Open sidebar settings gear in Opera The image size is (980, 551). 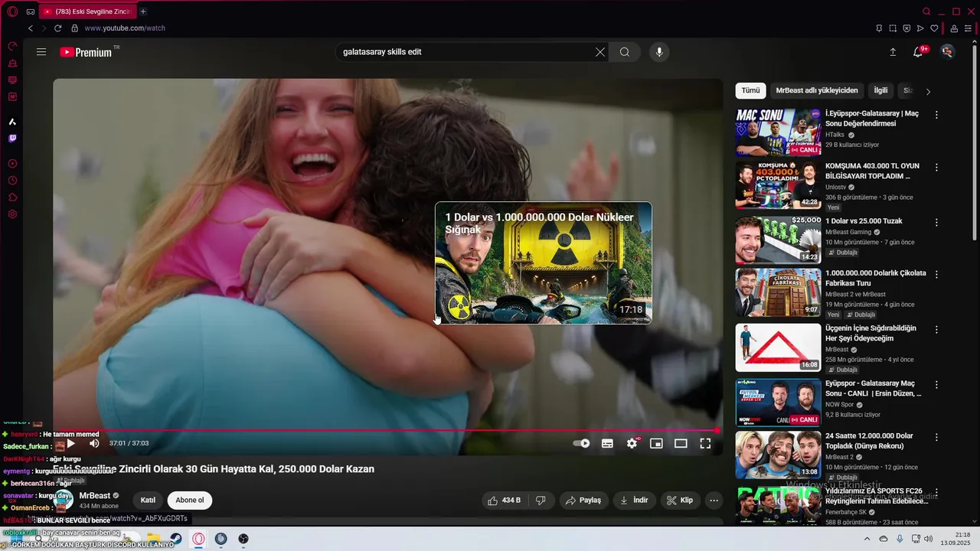click(x=12, y=214)
